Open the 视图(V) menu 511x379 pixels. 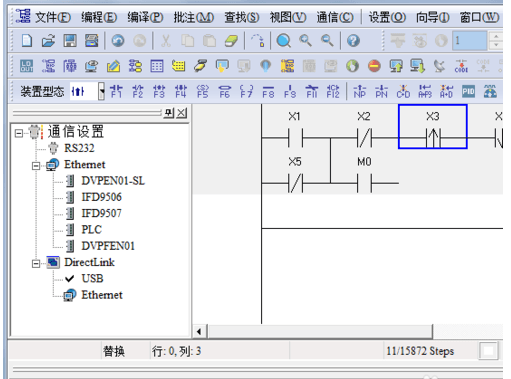(288, 17)
